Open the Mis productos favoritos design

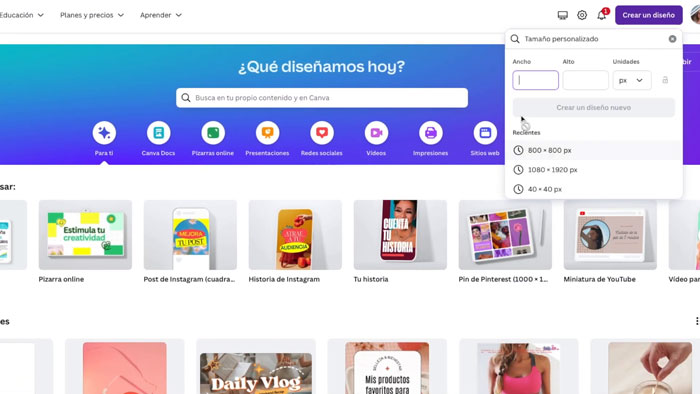[388, 366]
